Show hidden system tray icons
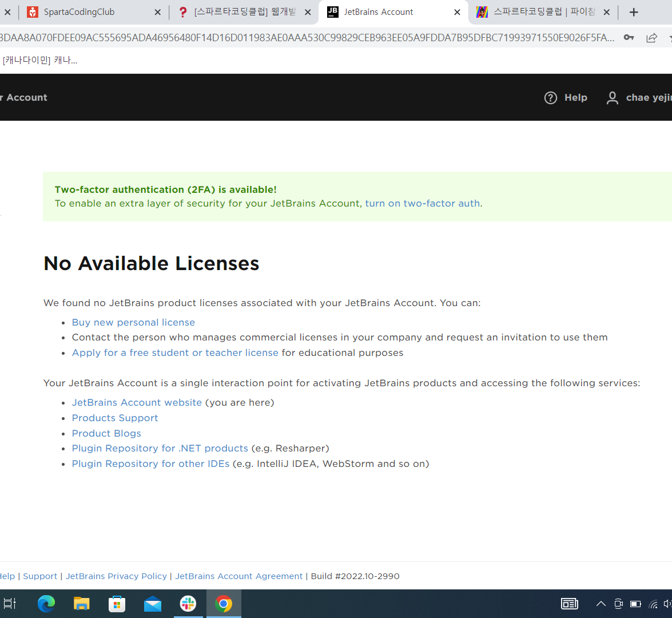This screenshot has width=672, height=618. pyautogui.click(x=601, y=604)
